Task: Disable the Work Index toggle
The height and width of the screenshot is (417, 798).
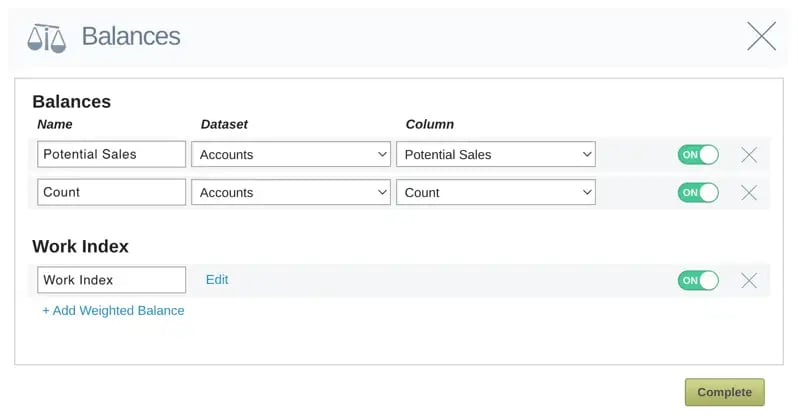Action: click(x=698, y=280)
